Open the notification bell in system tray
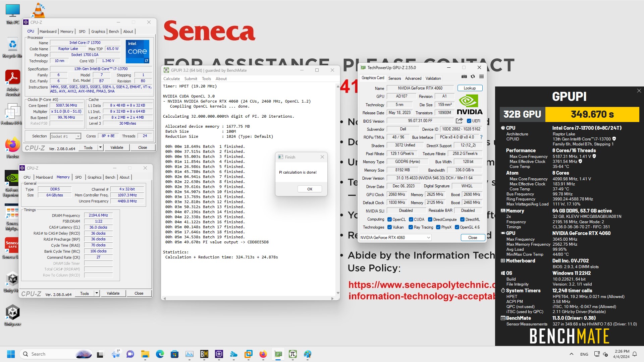Image resolution: width=644 pixels, height=362 pixels. 635,354
